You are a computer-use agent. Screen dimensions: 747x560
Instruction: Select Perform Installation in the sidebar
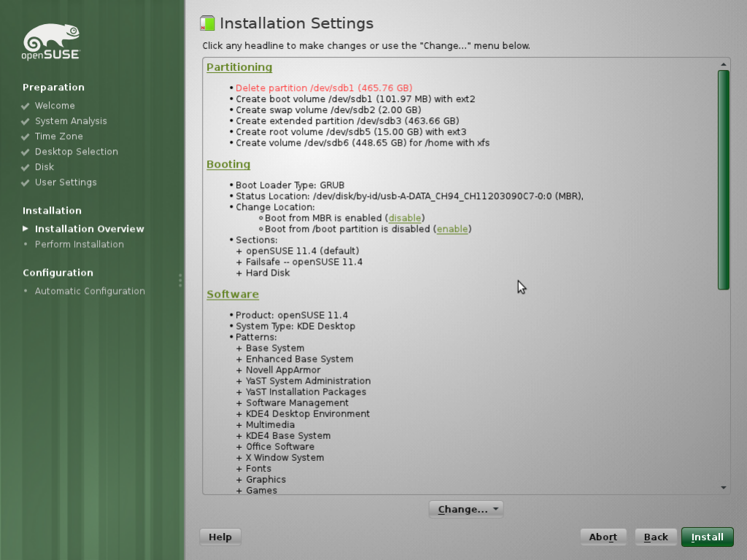[x=79, y=244]
